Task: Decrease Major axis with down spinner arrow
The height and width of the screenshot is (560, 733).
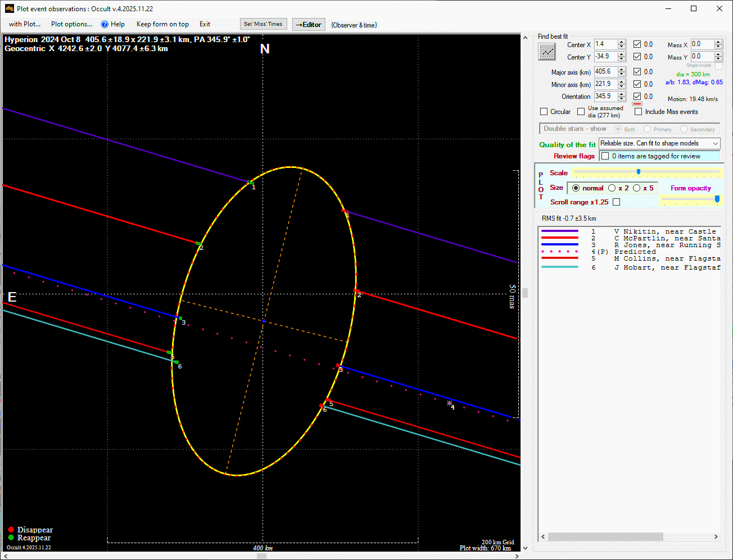Action: tap(621, 74)
